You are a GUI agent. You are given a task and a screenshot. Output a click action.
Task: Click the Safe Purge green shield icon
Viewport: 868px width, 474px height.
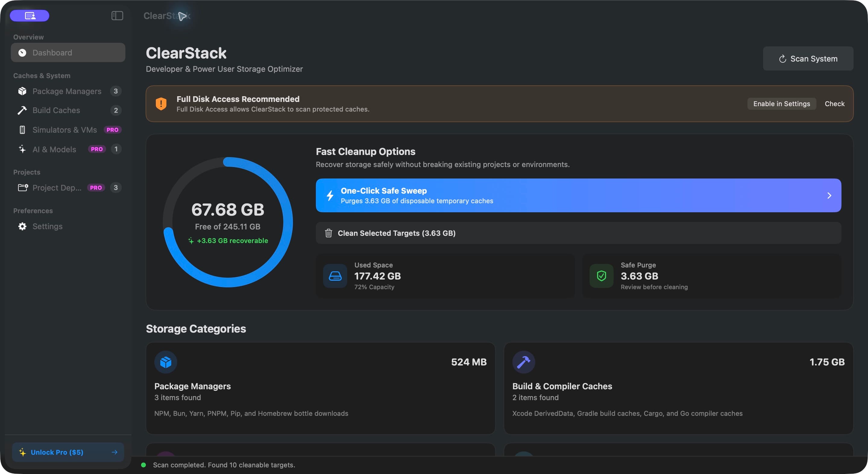coord(602,276)
